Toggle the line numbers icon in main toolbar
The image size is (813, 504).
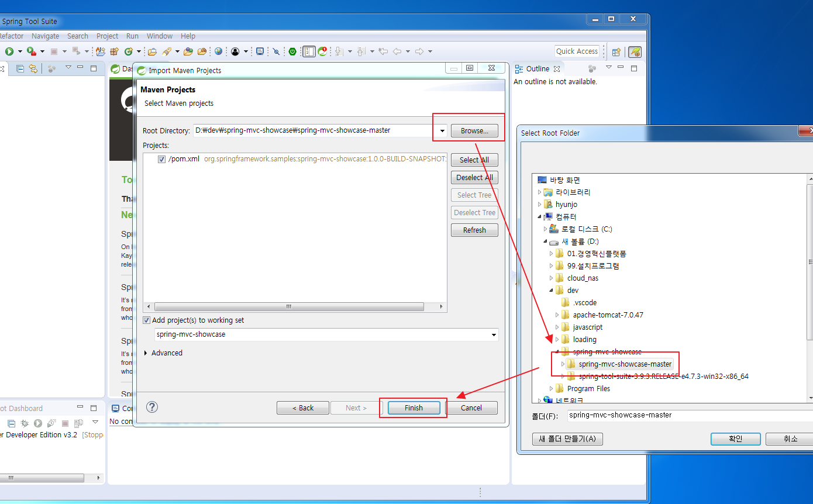click(309, 51)
